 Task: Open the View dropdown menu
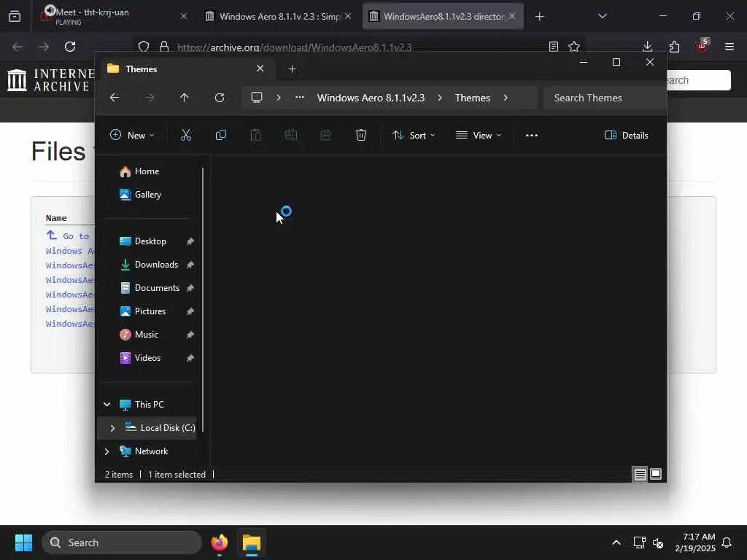[x=479, y=135]
